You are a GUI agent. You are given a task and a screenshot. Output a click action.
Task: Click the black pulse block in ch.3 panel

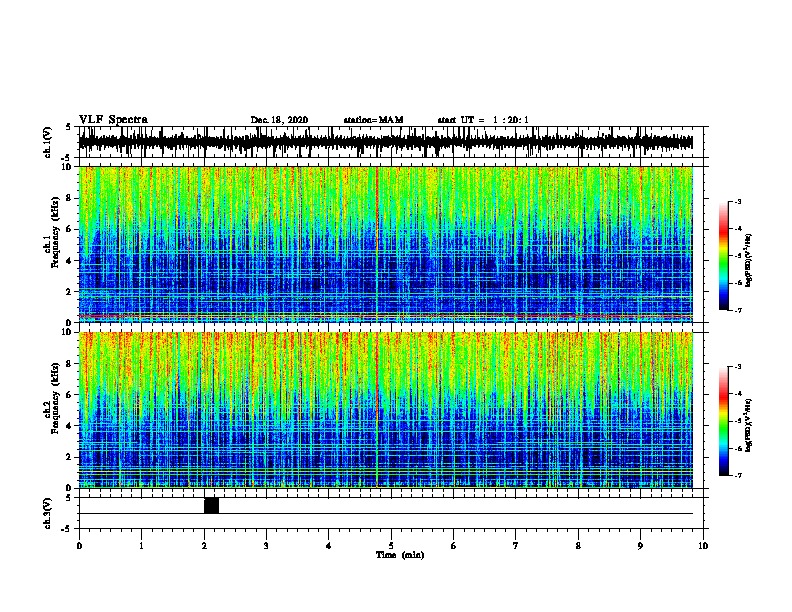(211, 505)
